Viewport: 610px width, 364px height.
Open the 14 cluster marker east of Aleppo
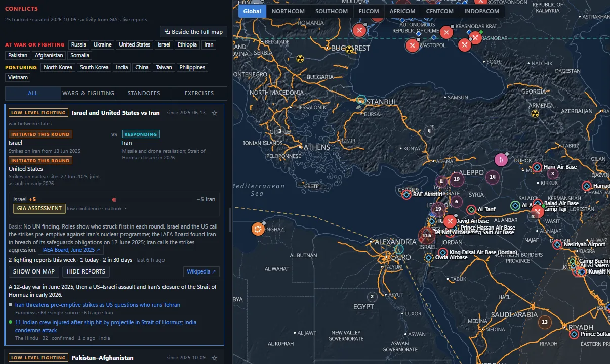coord(492,177)
